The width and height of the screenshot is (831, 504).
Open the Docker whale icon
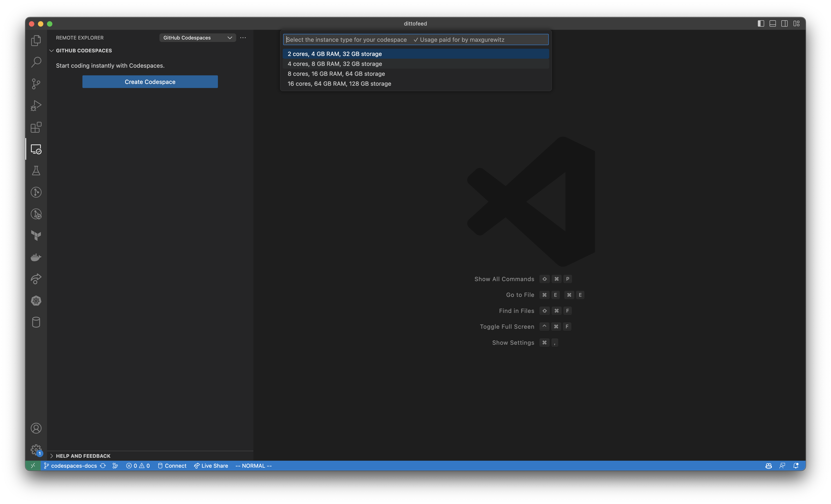[x=36, y=257]
